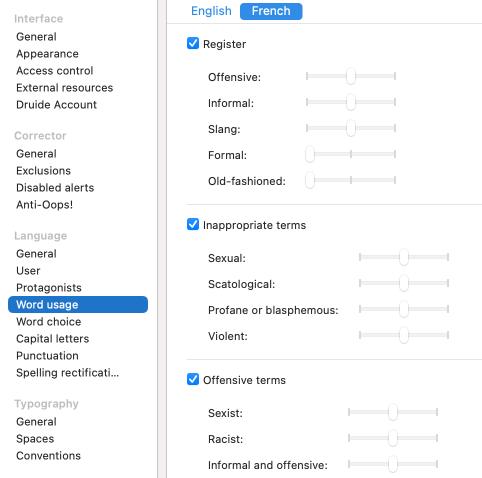Image resolution: width=482 pixels, height=478 pixels.
Task: Open Appearance settings in Interface section
Action: click(x=47, y=54)
